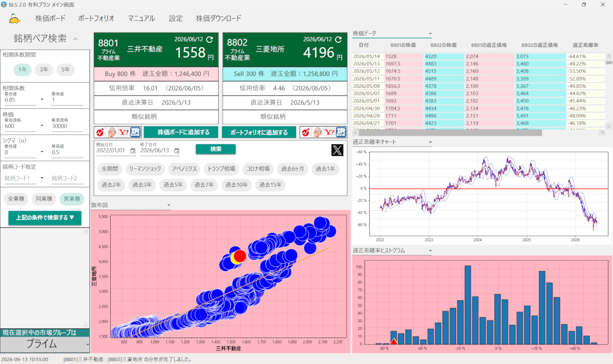Choose the トランプ相場 period chip

[x=221, y=168]
